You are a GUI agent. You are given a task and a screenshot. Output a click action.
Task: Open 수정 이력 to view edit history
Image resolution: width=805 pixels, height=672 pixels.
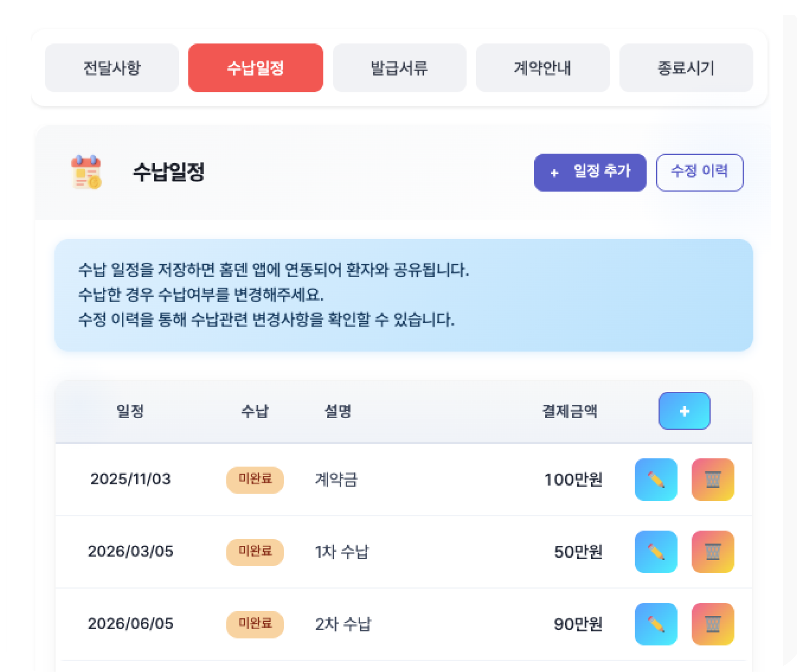coord(700,173)
